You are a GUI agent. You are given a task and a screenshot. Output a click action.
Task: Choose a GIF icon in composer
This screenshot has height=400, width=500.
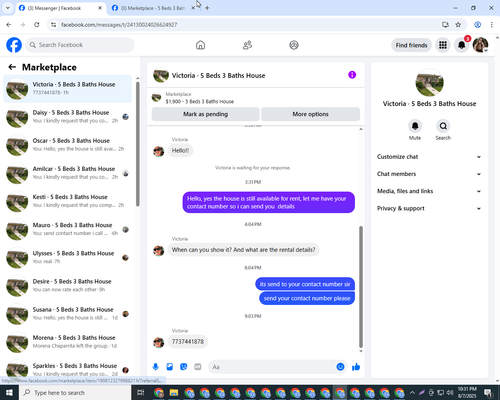tap(198, 367)
